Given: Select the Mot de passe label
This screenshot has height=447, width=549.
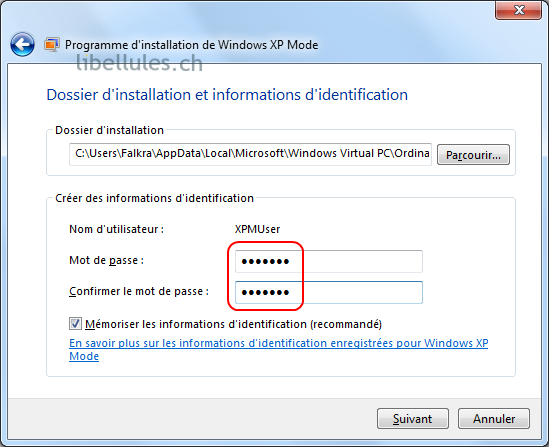Looking at the screenshot, I should (x=106, y=260).
